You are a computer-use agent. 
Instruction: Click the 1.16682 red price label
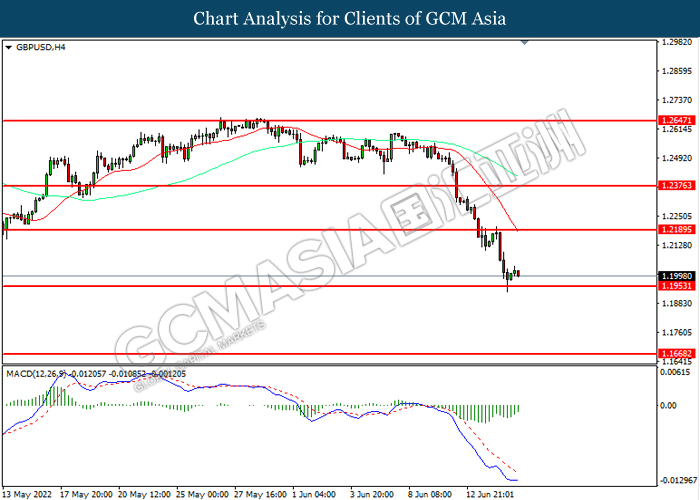click(x=677, y=354)
